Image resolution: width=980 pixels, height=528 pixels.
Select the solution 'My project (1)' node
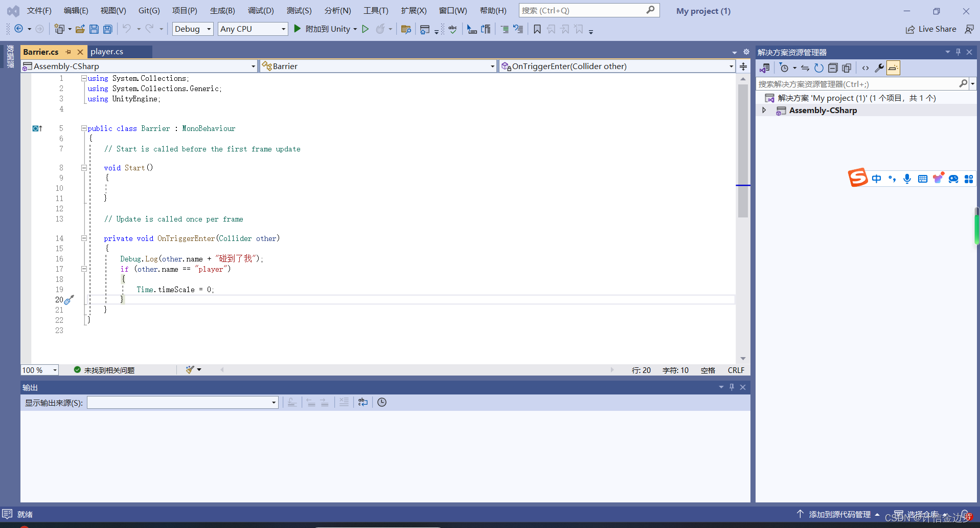[856, 98]
